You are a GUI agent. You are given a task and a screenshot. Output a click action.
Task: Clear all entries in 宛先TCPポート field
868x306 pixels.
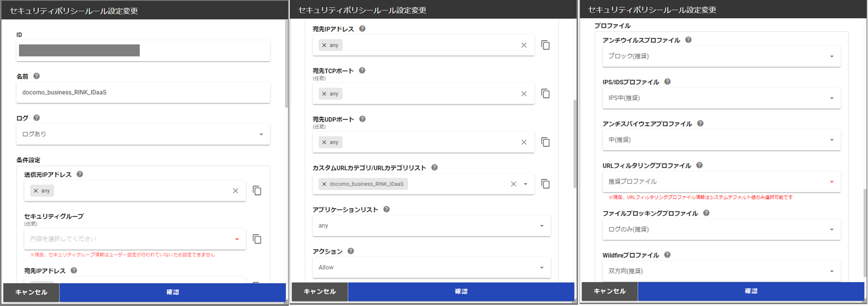(x=524, y=94)
